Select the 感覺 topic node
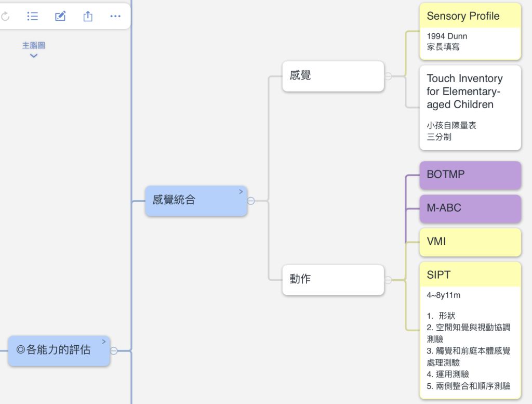Image resolution: width=532 pixels, height=404 pixels. click(x=332, y=76)
